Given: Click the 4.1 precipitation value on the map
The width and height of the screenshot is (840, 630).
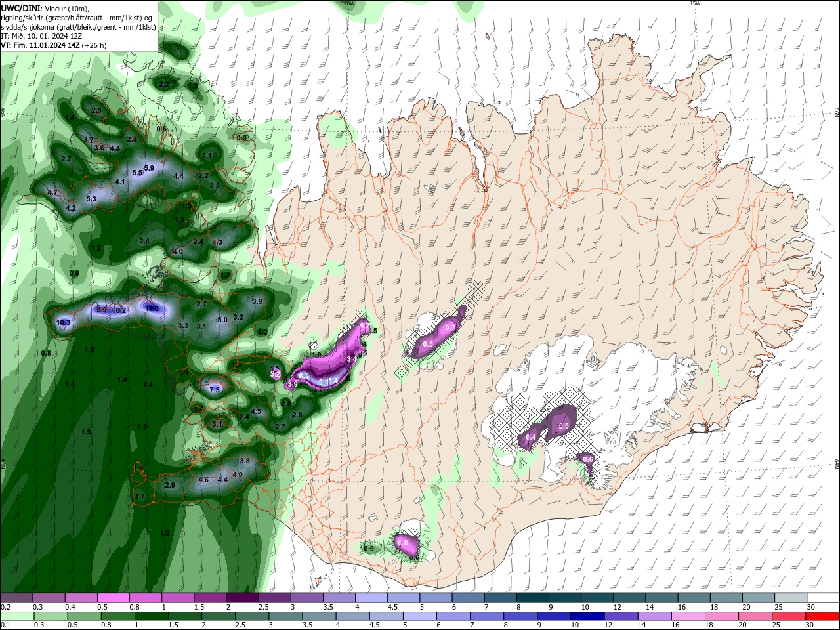Looking at the screenshot, I should pos(120,182).
